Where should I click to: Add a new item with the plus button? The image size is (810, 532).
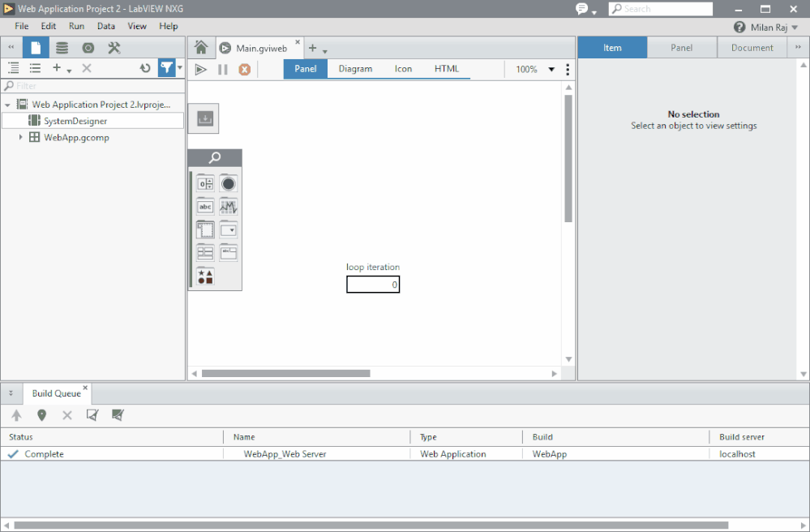pyautogui.click(x=57, y=67)
